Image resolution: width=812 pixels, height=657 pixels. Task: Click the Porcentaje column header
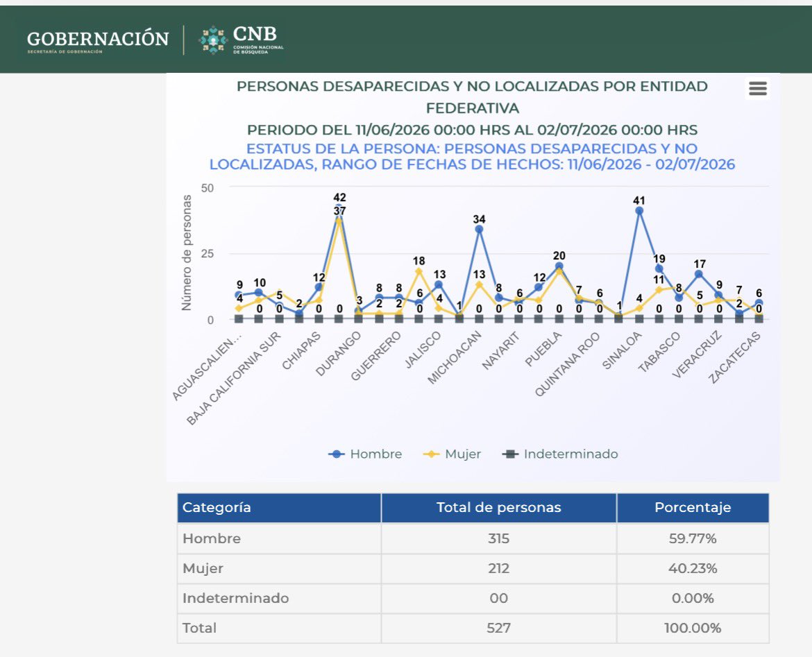tap(693, 508)
